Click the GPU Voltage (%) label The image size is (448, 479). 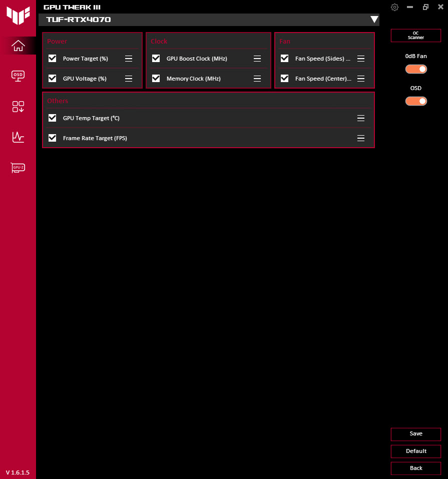pos(85,79)
